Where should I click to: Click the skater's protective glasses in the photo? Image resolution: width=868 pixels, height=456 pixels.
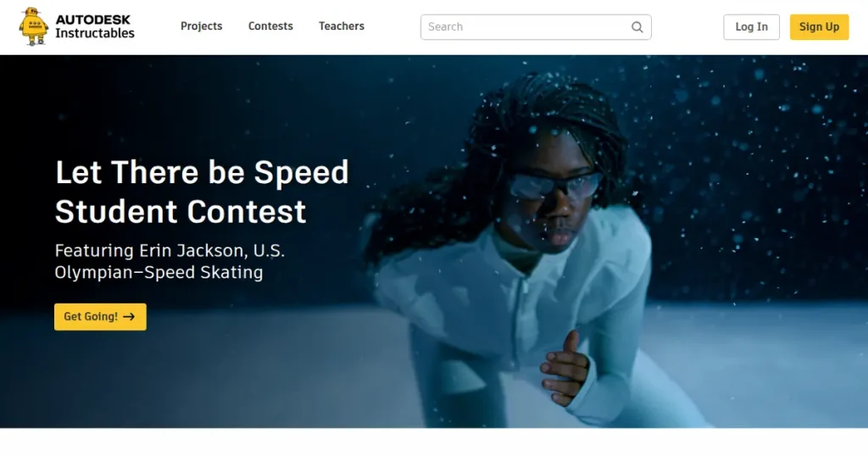point(554,186)
